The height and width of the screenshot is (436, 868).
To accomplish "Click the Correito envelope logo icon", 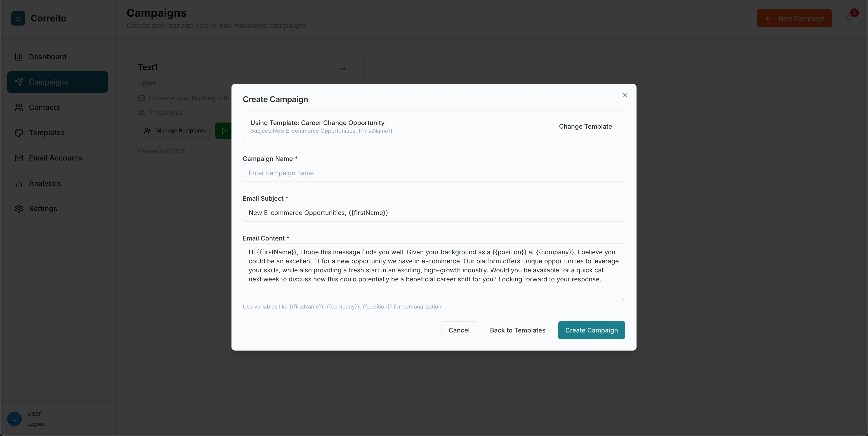I will [18, 18].
